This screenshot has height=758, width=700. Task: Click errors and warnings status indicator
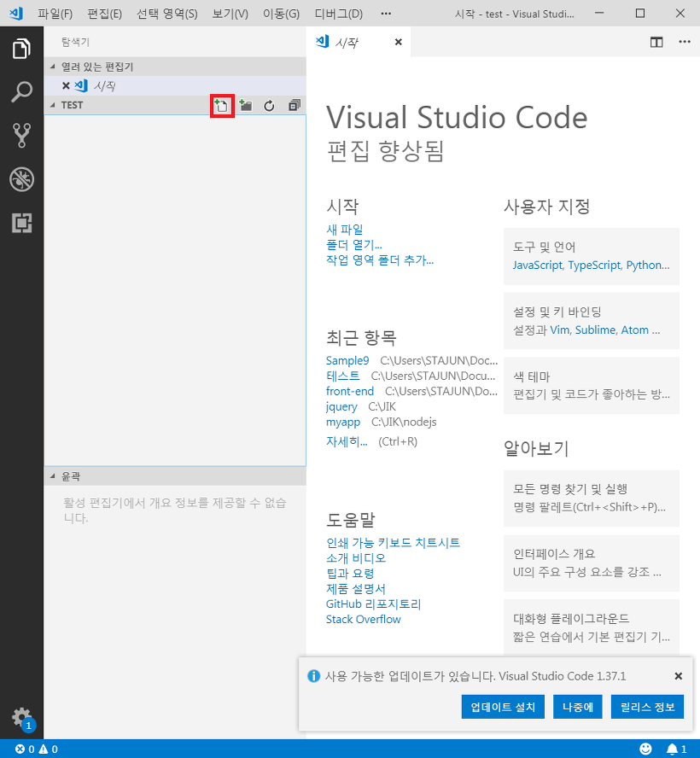coord(36,749)
